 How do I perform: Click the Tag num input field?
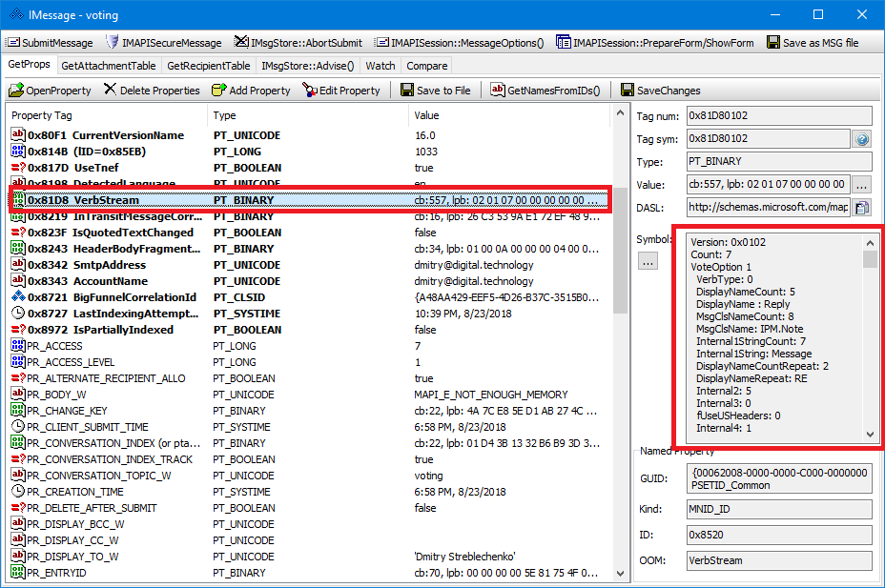tap(779, 115)
